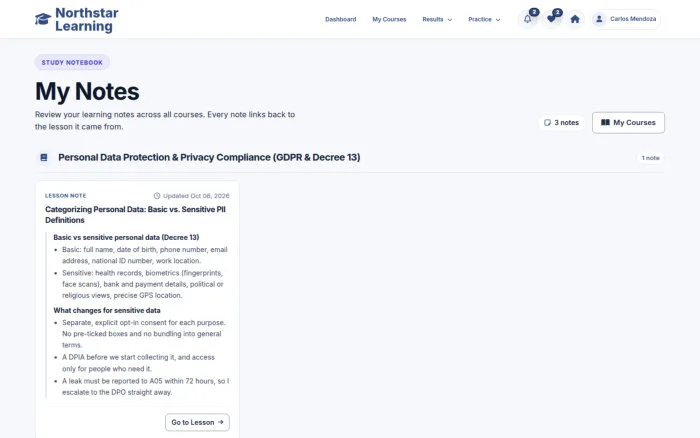
Task: Click the clock icon beside Updated date
Action: click(157, 196)
